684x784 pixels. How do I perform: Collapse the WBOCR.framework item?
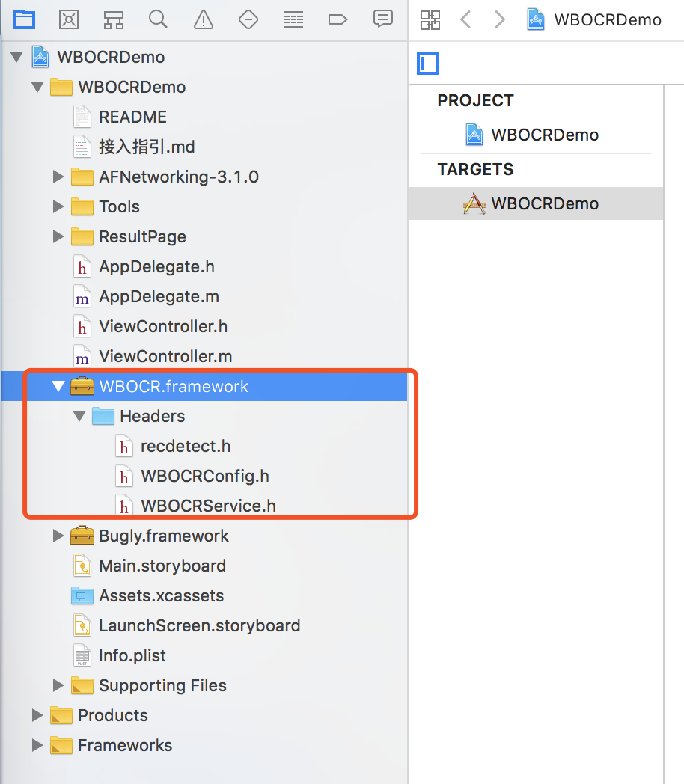58,386
